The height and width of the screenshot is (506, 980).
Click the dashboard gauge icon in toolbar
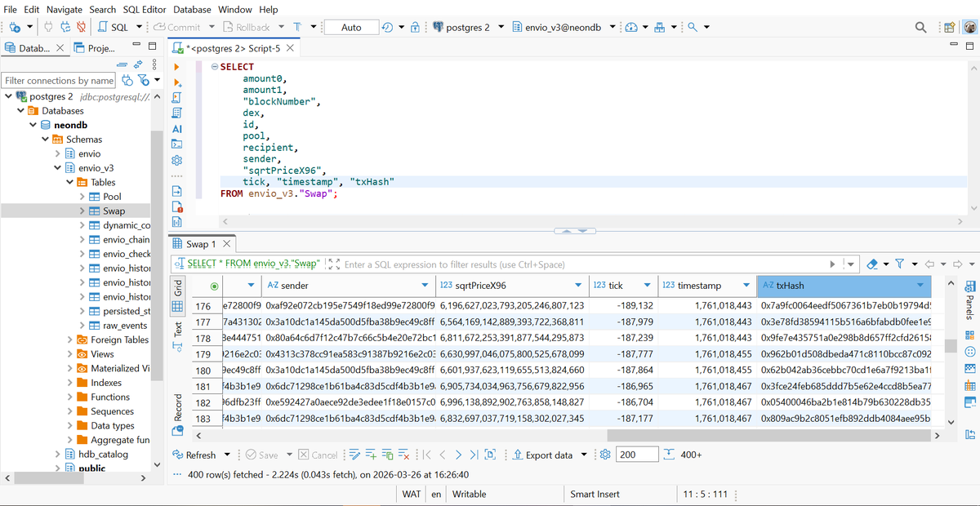[x=631, y=27]
